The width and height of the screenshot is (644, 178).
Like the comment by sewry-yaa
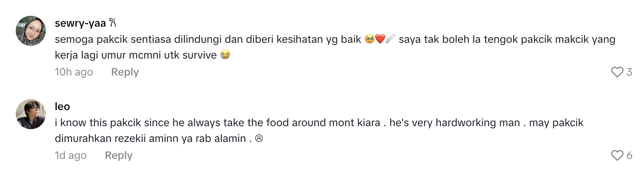tap(617, 72)
